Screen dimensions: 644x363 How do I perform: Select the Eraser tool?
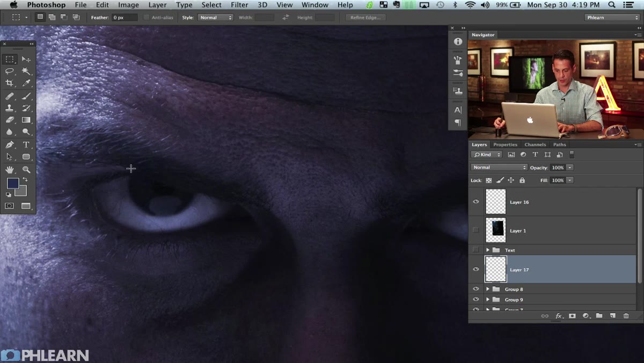[10, 120]
